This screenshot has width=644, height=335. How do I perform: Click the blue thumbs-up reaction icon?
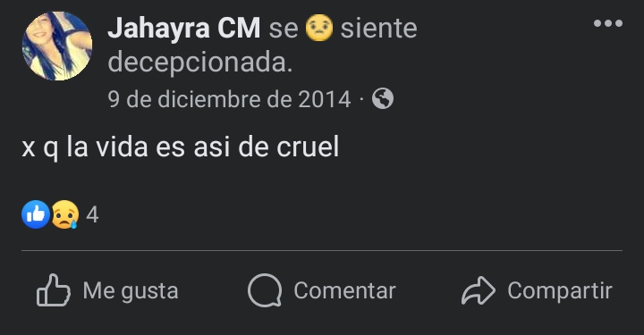[36, 214]
